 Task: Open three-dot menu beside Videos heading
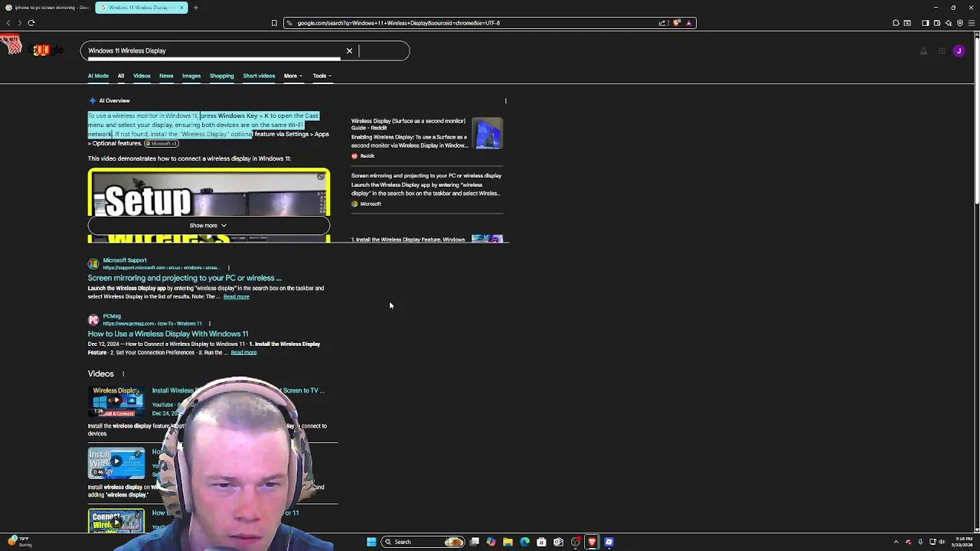point(122,374)
